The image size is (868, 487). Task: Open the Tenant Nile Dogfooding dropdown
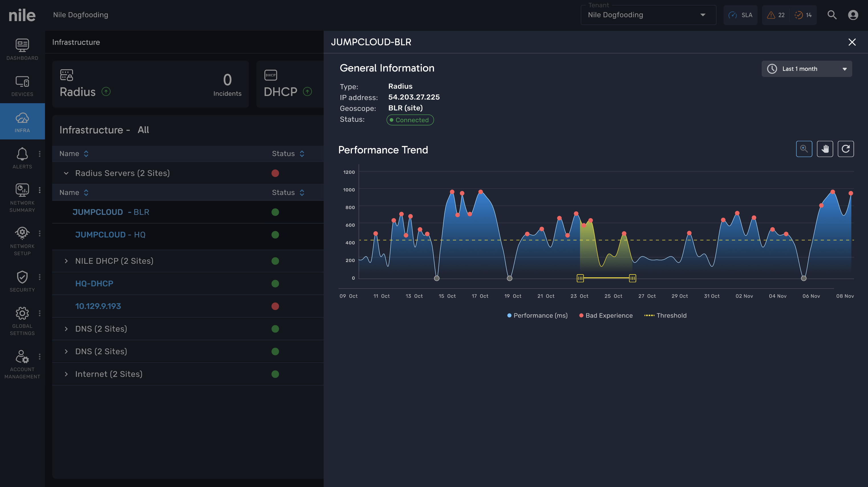[x=648, y=15]
